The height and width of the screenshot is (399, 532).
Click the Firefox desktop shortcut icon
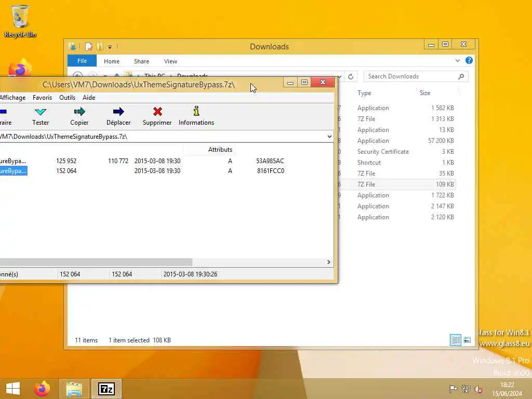pyautogui.click(x=20, y=68)
